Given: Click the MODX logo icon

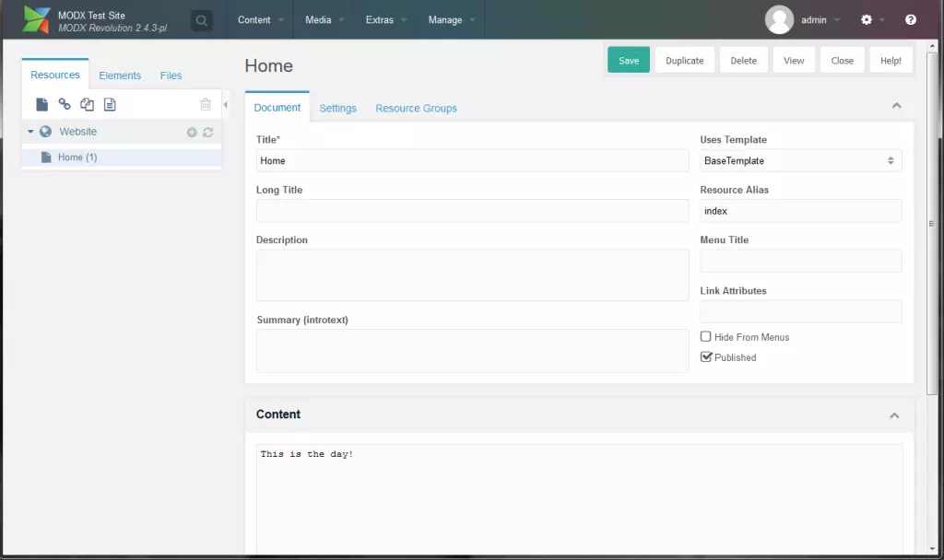Looking at the screenshot, I should (x=36, y=20).
